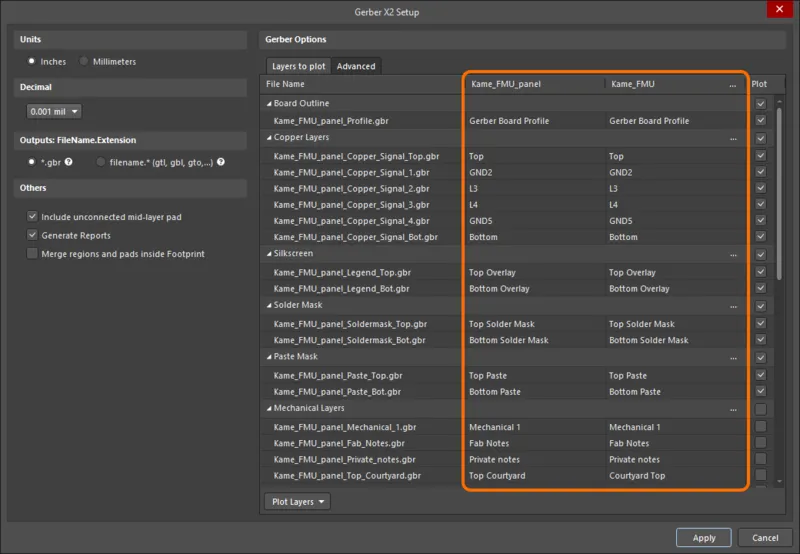Click the Apply button

(704, 538)
